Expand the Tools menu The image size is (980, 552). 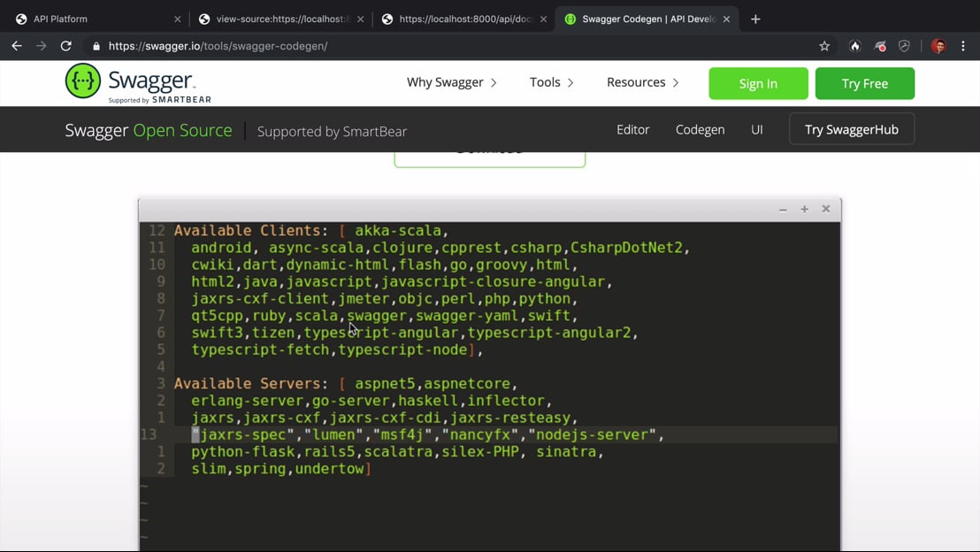(551, 82)
